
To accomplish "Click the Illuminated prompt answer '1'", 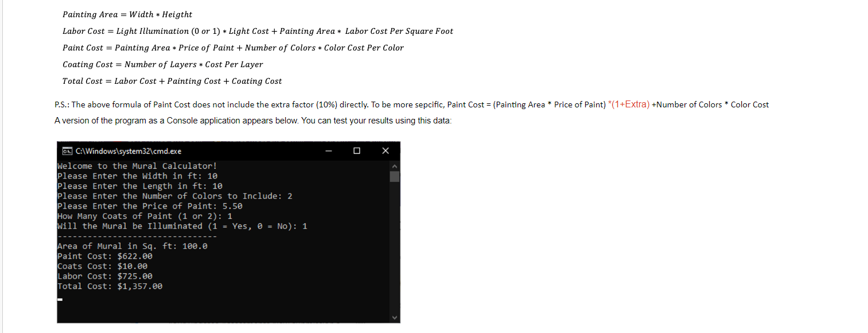I will click(x=304, y=226).
